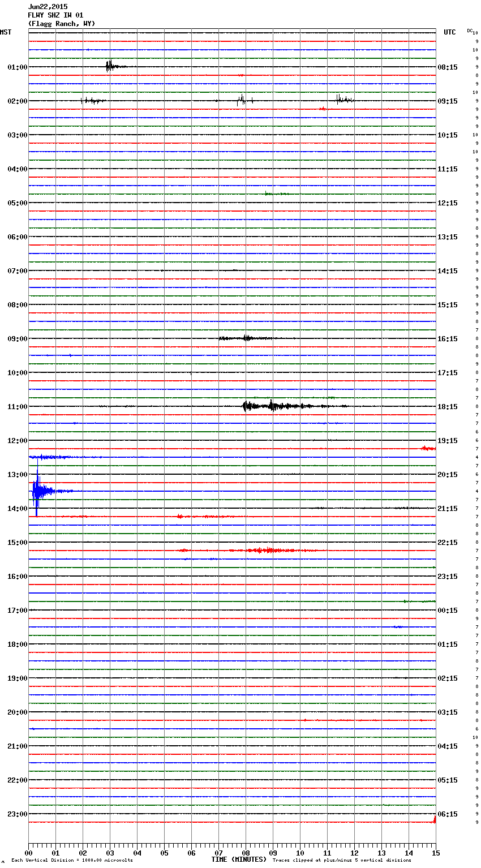
Task: Select the '23:00' MST time label
Action: [18, 814]
